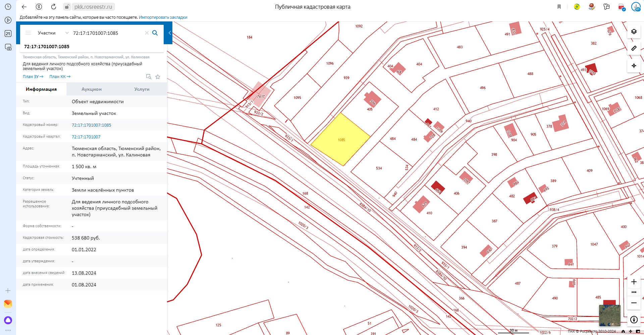Click the 1 500 кв. м area value

click(84, 166)
